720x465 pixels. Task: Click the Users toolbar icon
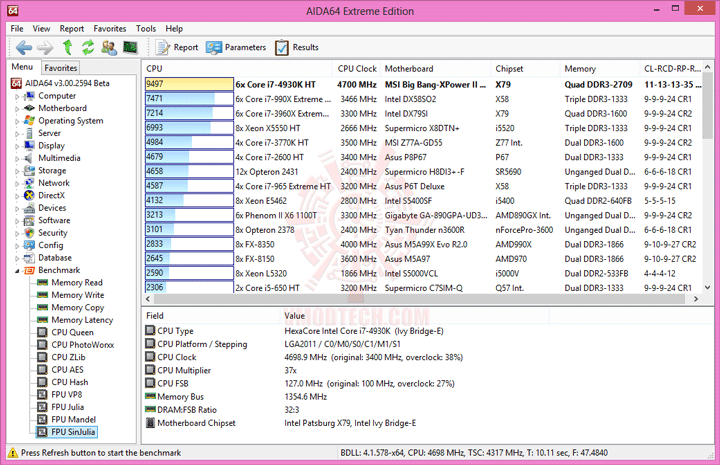coord(109,47)
